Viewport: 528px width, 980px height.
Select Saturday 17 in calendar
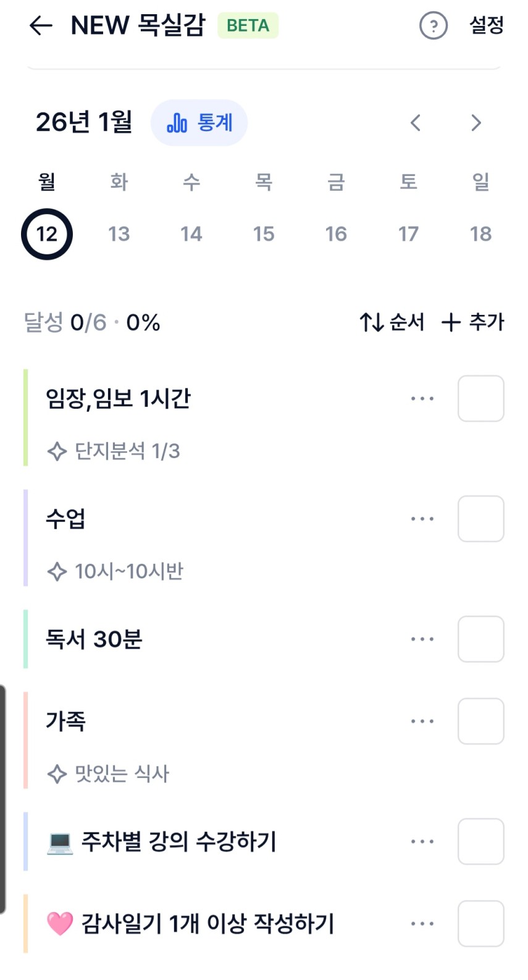point(408,234)
